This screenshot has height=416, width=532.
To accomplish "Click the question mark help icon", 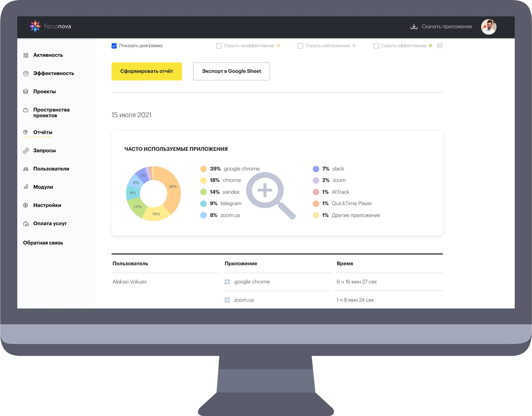I will pyautogui.click(x=439, y=46).
